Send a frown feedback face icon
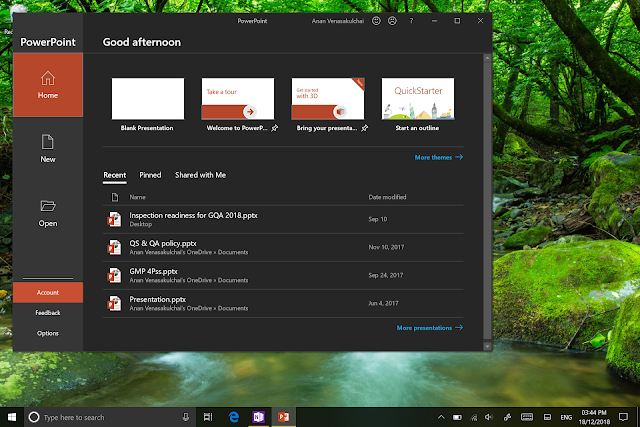This screenshot has width=640, height=427. point(392,21)
